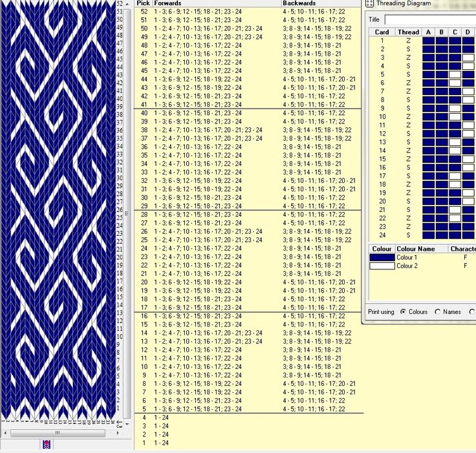Viewport: 476px width, 453px height.
Task: Select the Names print option
Action: click(x=437, y=311)
